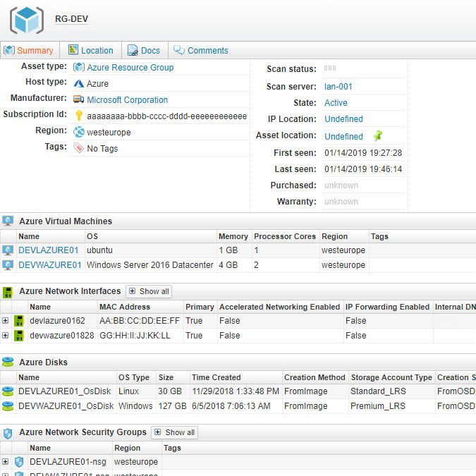The height and width of the screenshot is (476, 476).
Task: Switch to the Location tab
Action: pyautogui.click(x=90, y=50)
